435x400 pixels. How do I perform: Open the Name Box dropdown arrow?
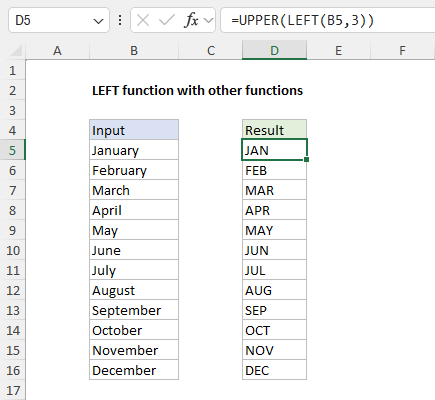coord(98,22)
